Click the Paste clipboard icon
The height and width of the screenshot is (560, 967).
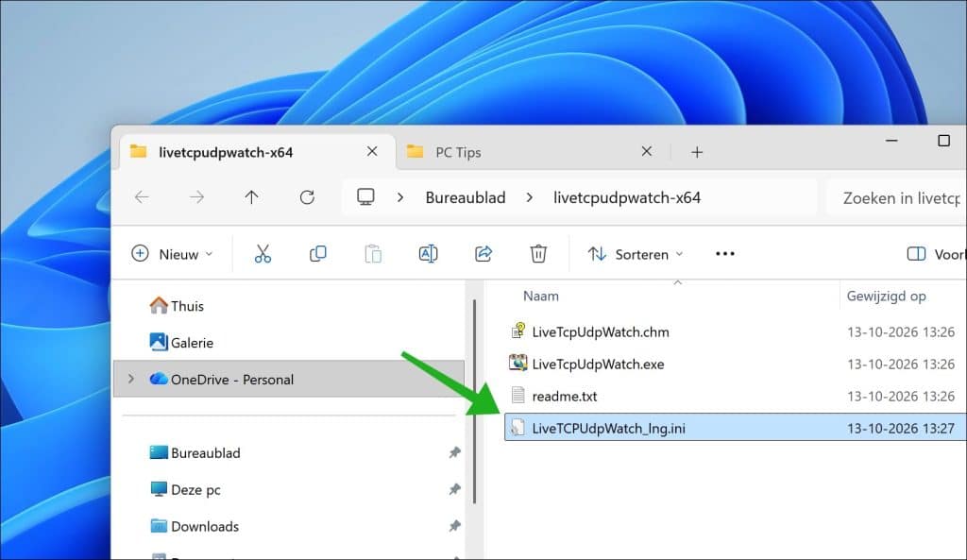tap(373, 253)
